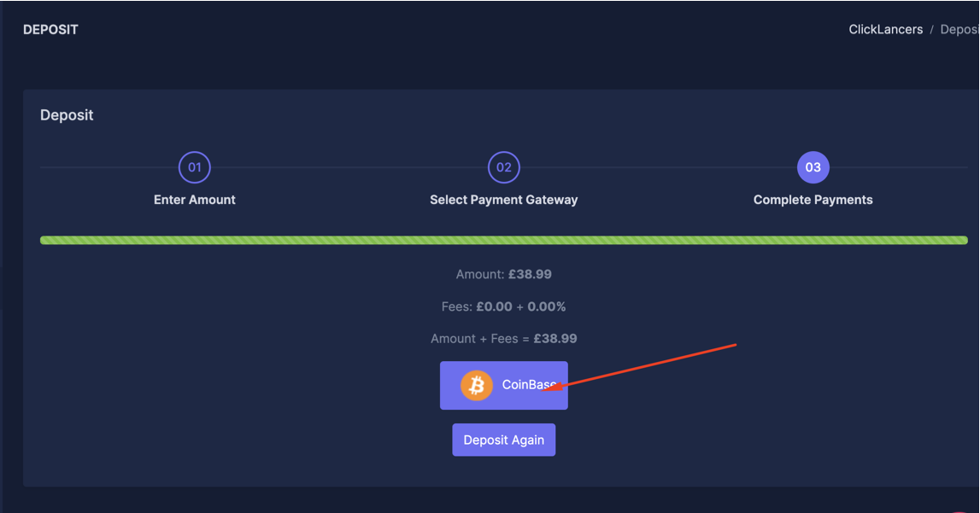This screenshot has height=513, width=980.
Task: Click the Fees £0.00 + 0.00% line
Action: (504, 306)
